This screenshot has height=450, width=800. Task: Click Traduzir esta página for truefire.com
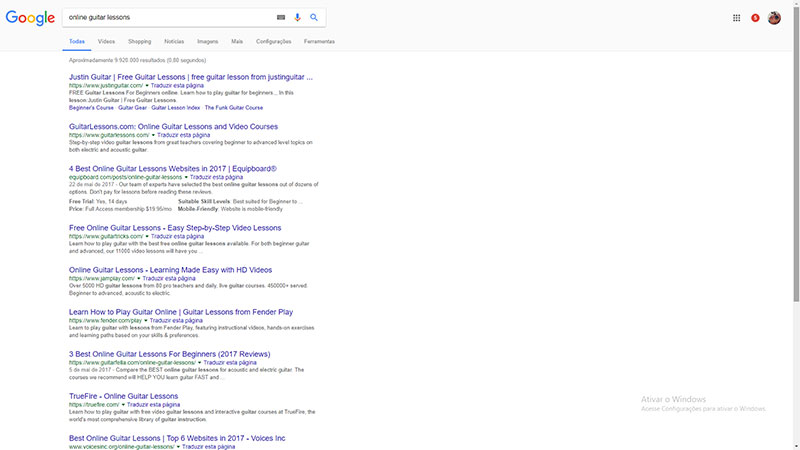pos(153,405)
